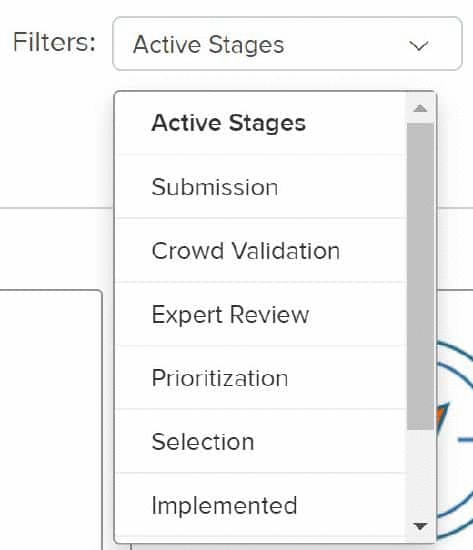The image size is (473, 550).
Task: Click the chevron arrow in Filters box
Action: (x=419, y=46)
